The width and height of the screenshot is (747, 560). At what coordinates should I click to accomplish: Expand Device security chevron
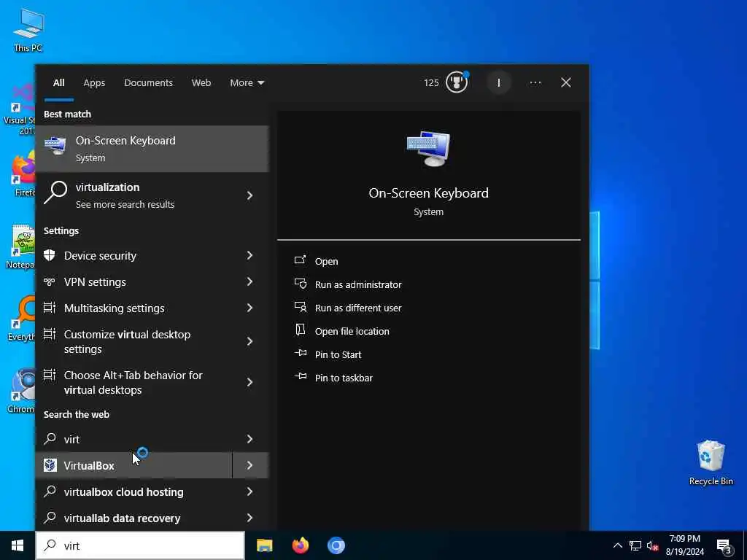click(x=249, y=256)
